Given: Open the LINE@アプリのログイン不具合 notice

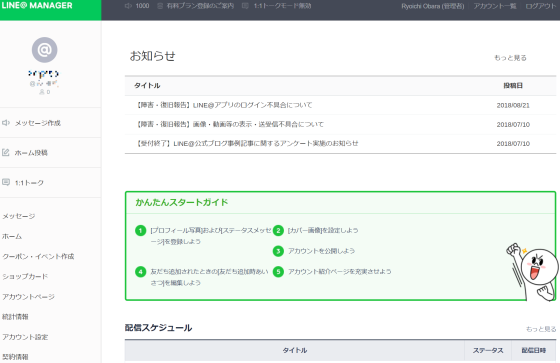Looking at the screenshot, I should point(224,105).
